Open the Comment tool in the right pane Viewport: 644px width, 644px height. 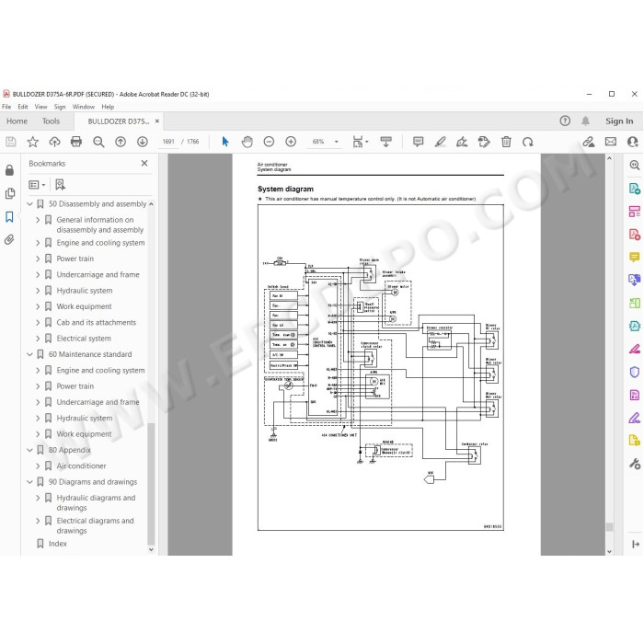coord(635,257)
